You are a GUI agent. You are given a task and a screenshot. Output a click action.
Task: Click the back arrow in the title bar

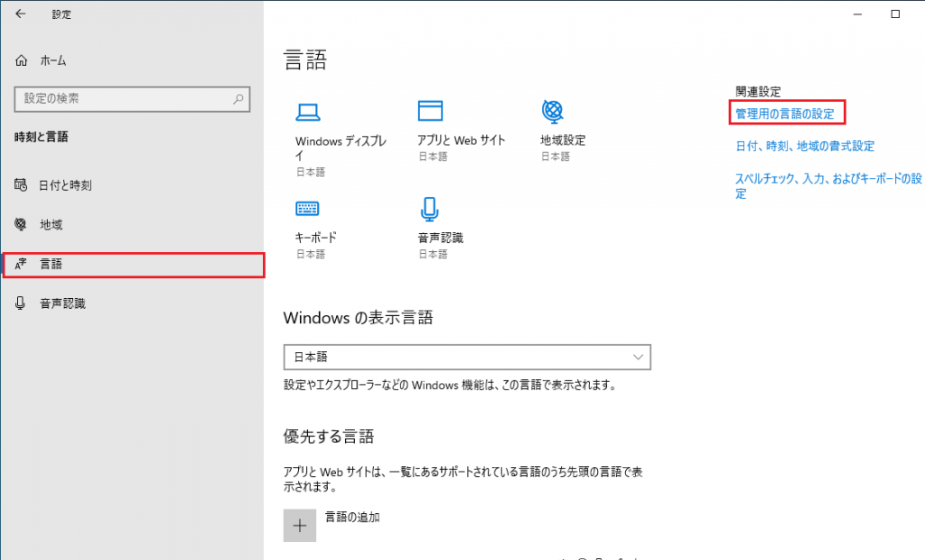tap(21, 14)
